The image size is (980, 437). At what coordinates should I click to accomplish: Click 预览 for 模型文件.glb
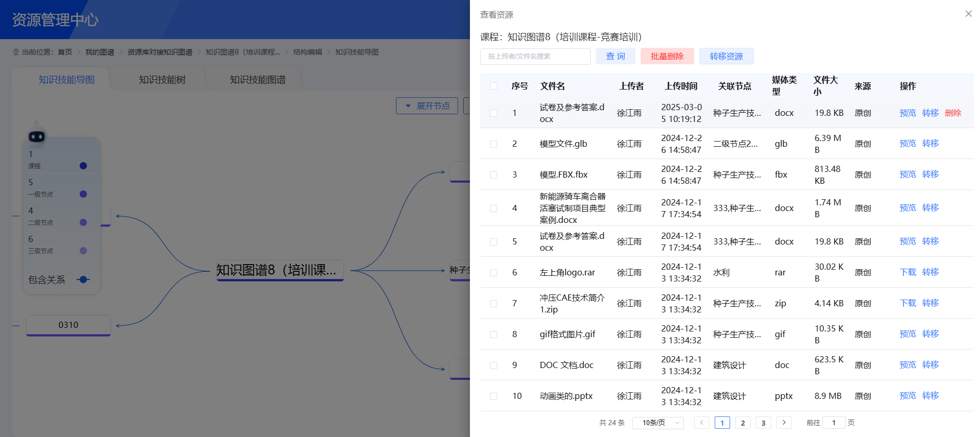click(908, 143)
